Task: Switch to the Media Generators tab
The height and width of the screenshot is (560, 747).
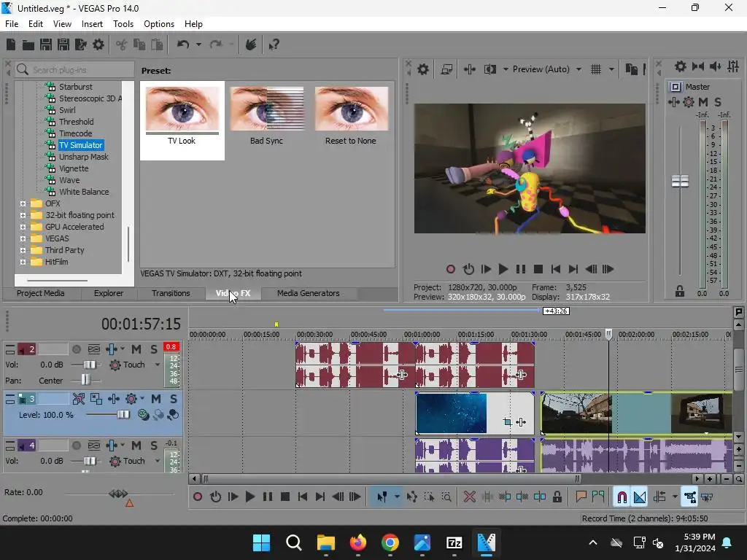Action: click(x=309, y=293)
